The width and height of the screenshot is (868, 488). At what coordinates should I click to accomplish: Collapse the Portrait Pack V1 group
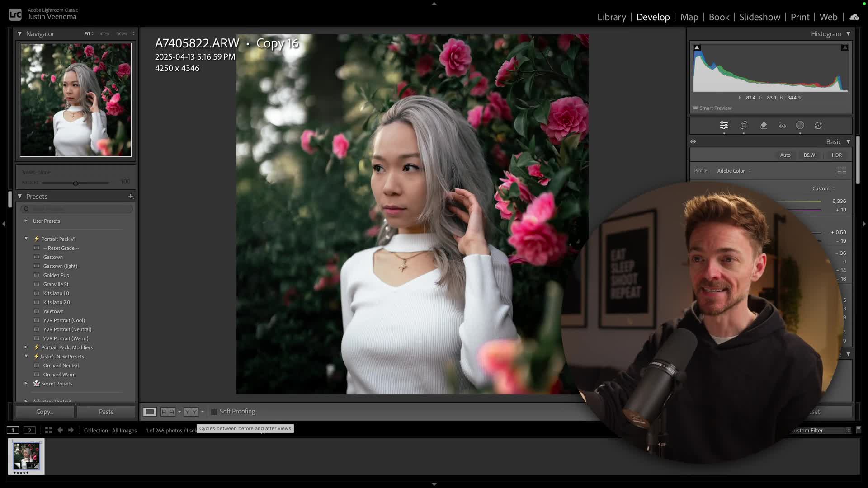[26, 239]
